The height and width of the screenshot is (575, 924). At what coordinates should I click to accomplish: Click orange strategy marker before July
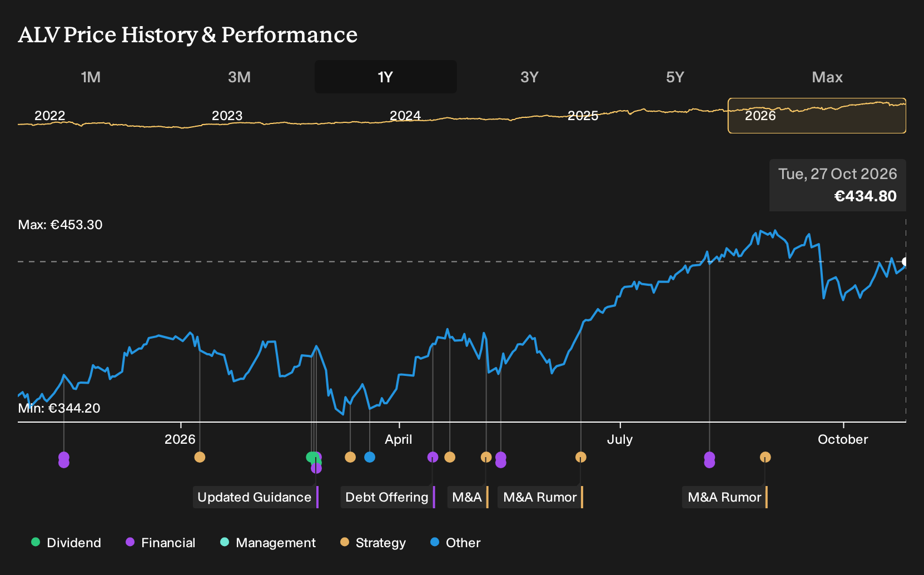[581, 457]
